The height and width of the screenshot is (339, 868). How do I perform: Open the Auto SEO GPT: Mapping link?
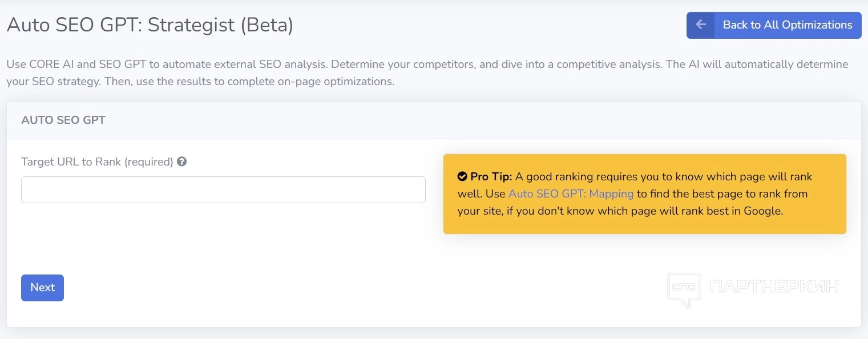(x=571, y=194)
